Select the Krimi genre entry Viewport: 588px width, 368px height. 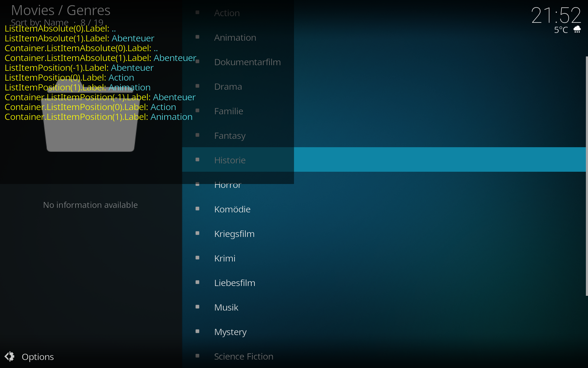pos(224,258)
